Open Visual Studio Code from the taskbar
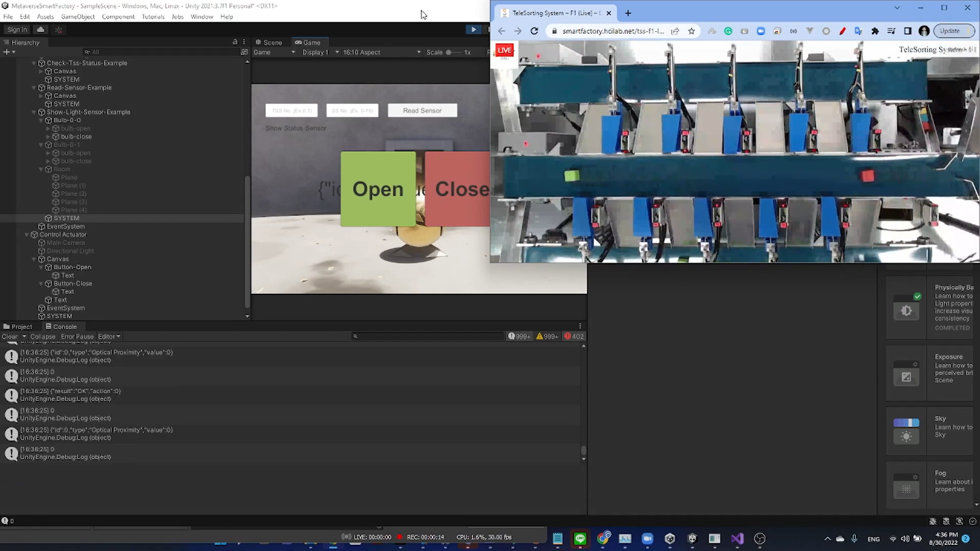980x551 pixels. [737, 538]
